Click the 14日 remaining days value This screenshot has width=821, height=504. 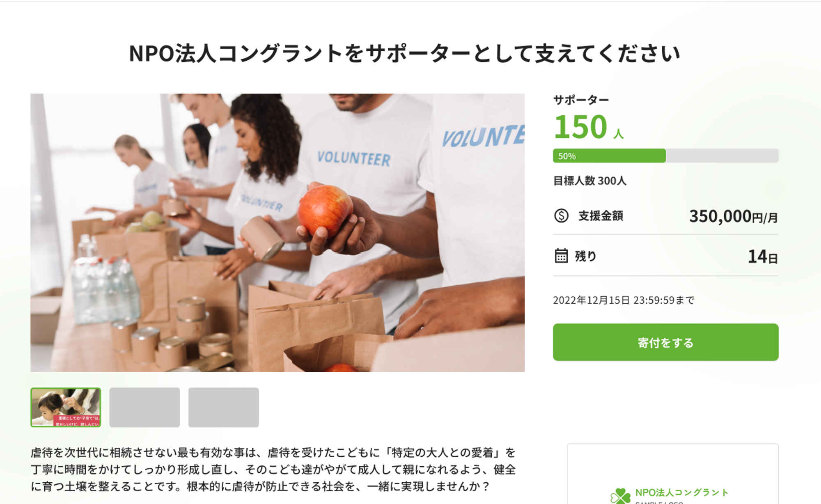(763, 257)
